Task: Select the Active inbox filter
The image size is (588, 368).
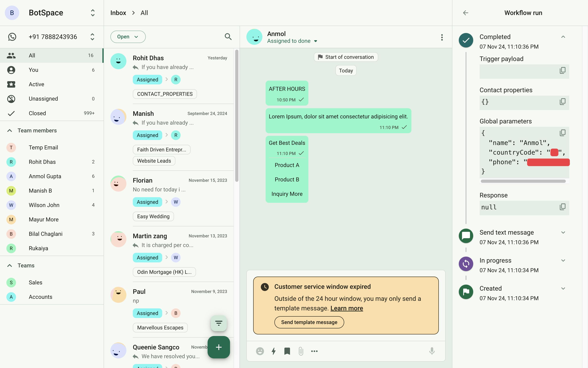Action: coord(52,84)
